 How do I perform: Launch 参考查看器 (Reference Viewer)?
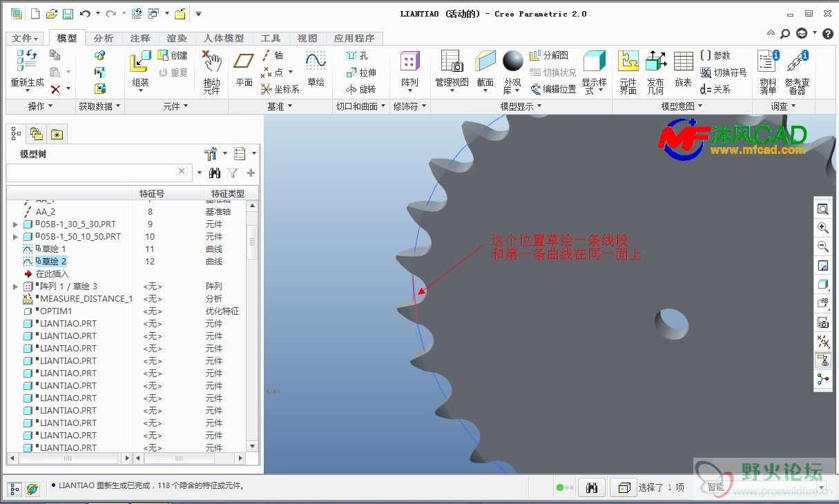tap(798, 72)
